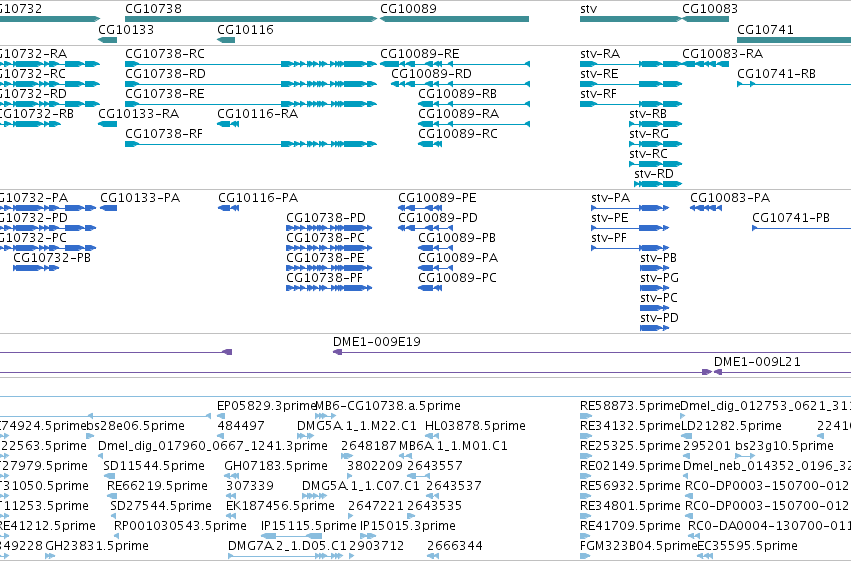Click protein stv-PA
851x561 pixels.
click(x=630, y=208)
